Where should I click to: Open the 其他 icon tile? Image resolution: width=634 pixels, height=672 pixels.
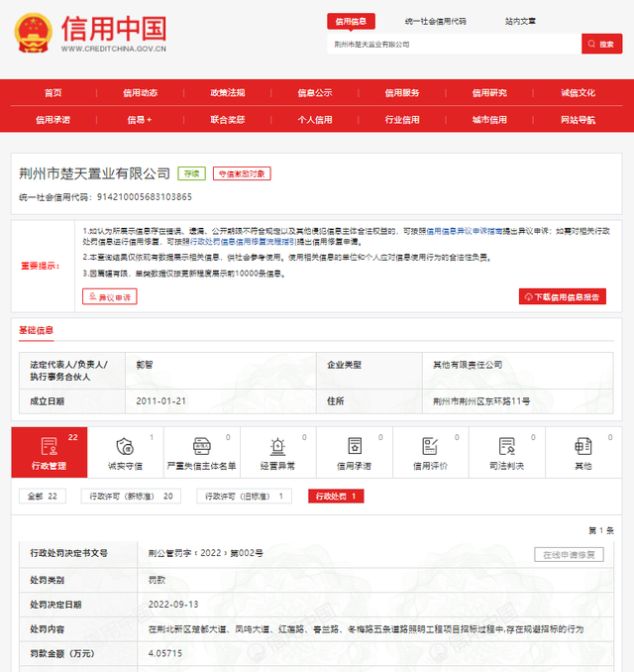[x=583, y=452]
